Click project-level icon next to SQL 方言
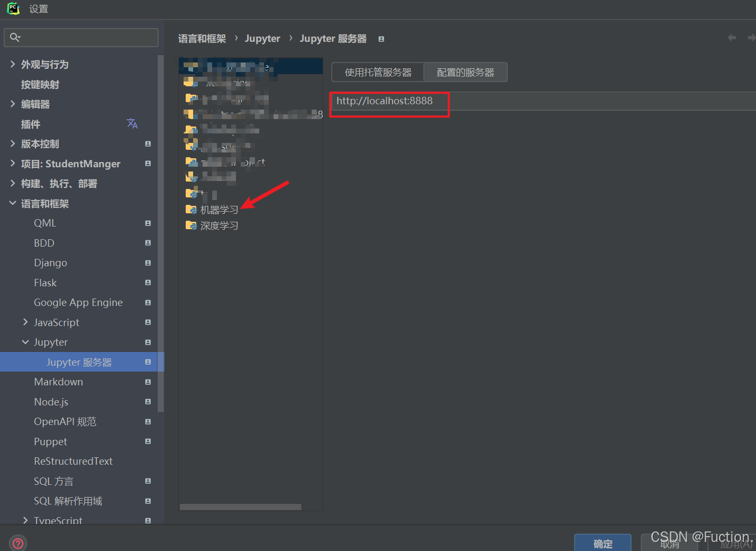The width and height of the screenshot is (756, 551). [148, 481]
